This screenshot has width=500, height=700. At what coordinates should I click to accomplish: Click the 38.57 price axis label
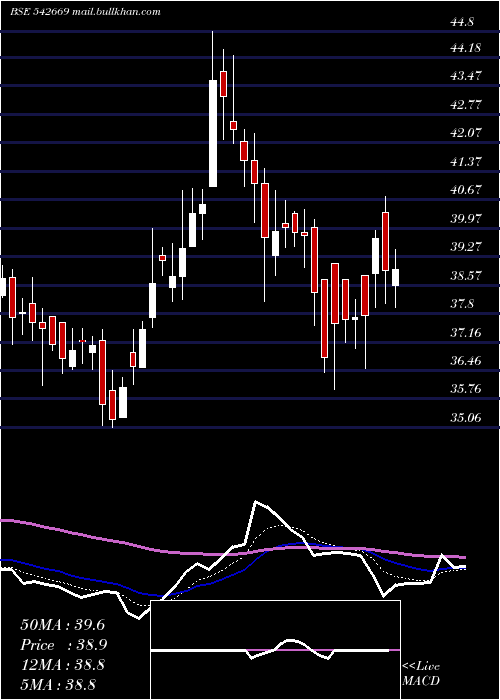pyautogui.click(x=466, y=276)
